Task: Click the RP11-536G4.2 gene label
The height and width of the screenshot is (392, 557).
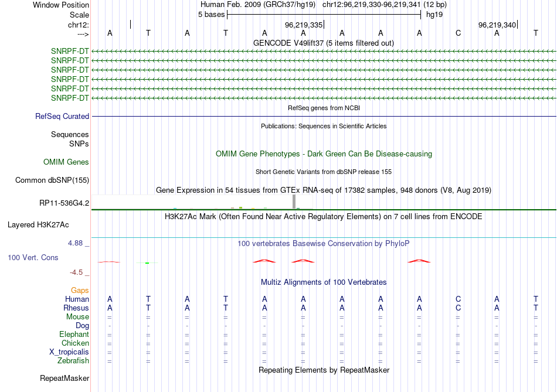Action: pos(64,203)
